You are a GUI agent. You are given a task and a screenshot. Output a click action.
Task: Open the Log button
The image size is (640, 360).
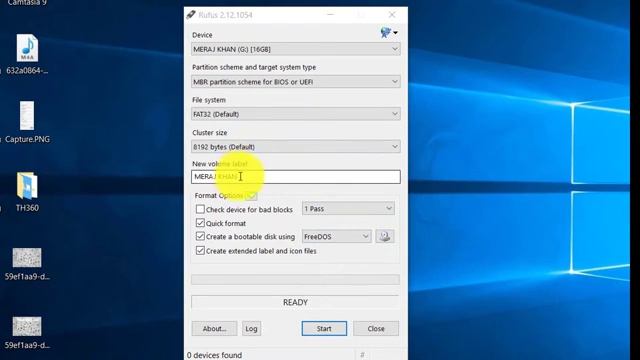(251, 329)
